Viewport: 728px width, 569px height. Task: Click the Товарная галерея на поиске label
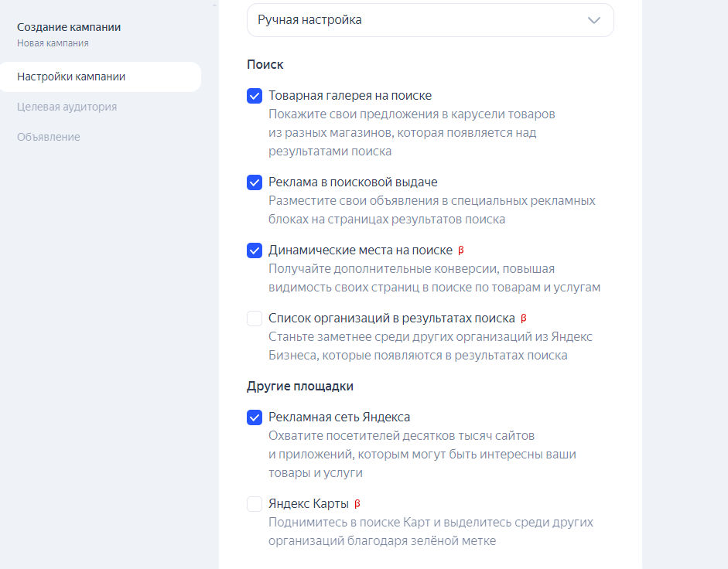tap(350, 96)
